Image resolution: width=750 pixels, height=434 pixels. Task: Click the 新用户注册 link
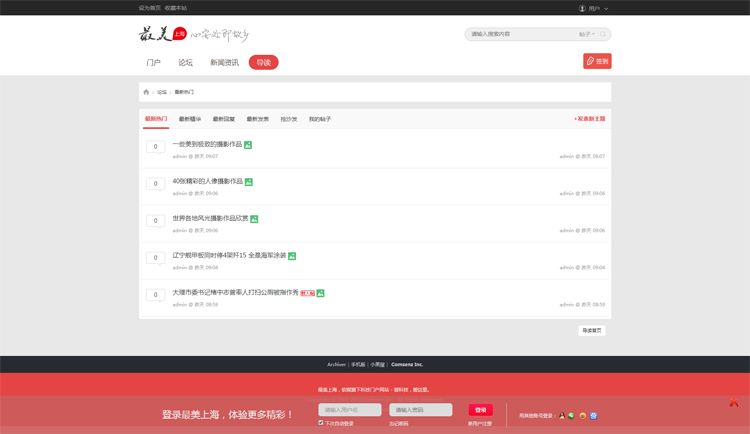(480, 423)
